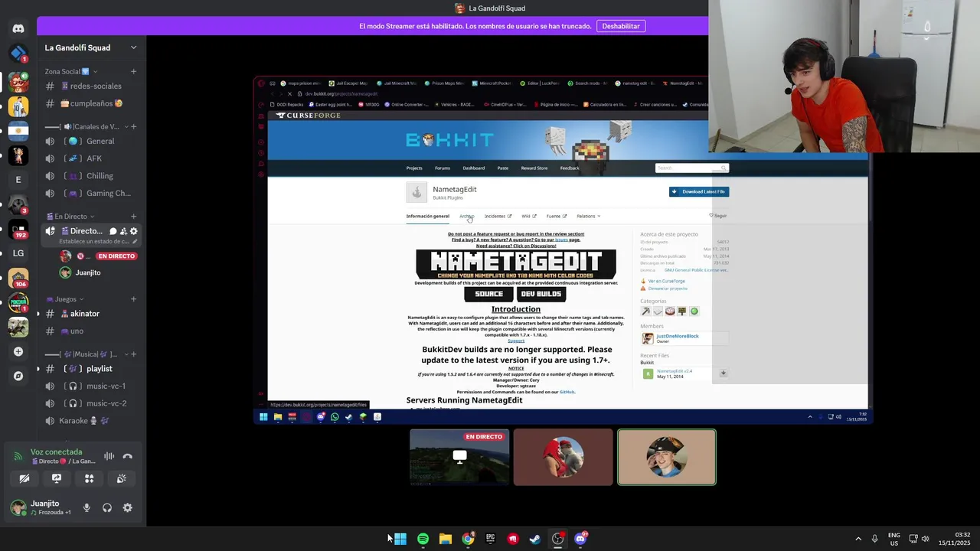The width and height of the screenshot is (980, 551).
Task: Select EN DIRECTO stream thumbnail tile
Action: 459,457
